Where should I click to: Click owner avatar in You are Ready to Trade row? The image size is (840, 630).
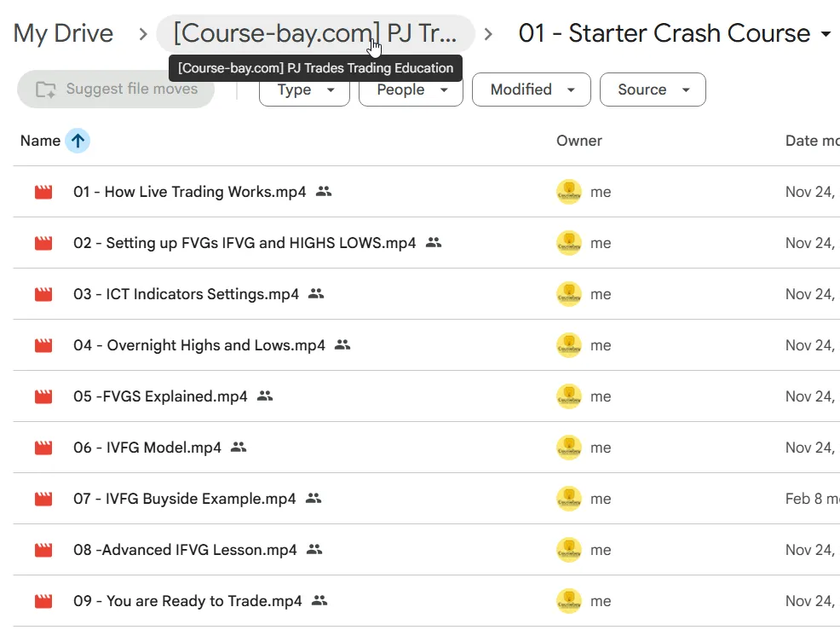[569, 601]
